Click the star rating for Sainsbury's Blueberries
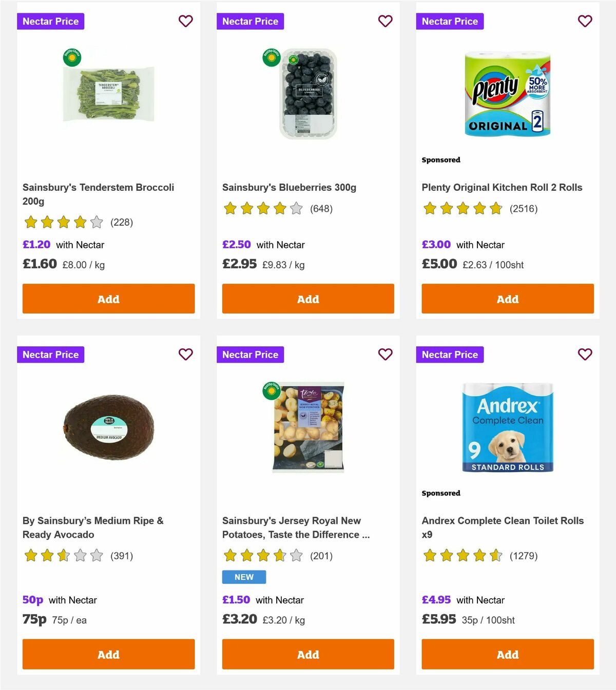 [263, 209]
